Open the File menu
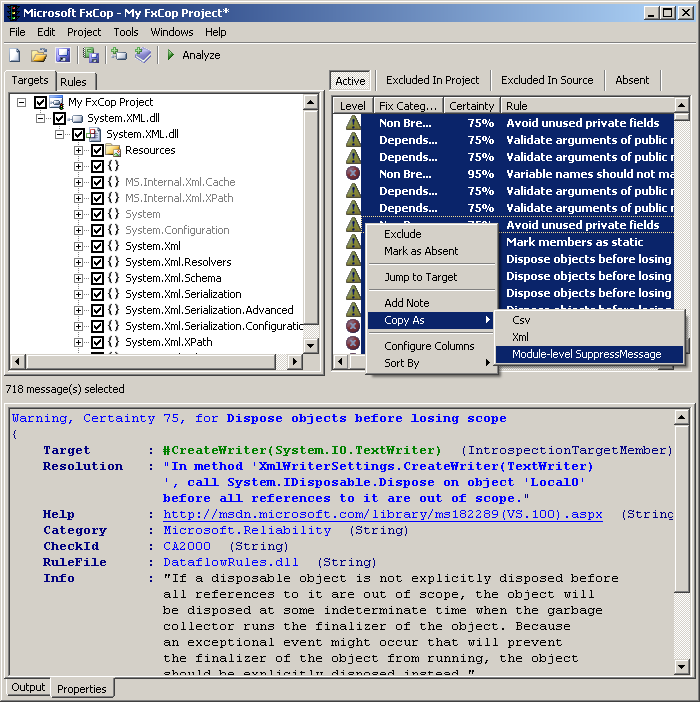The image size is (700, 702). coord(17,32)
